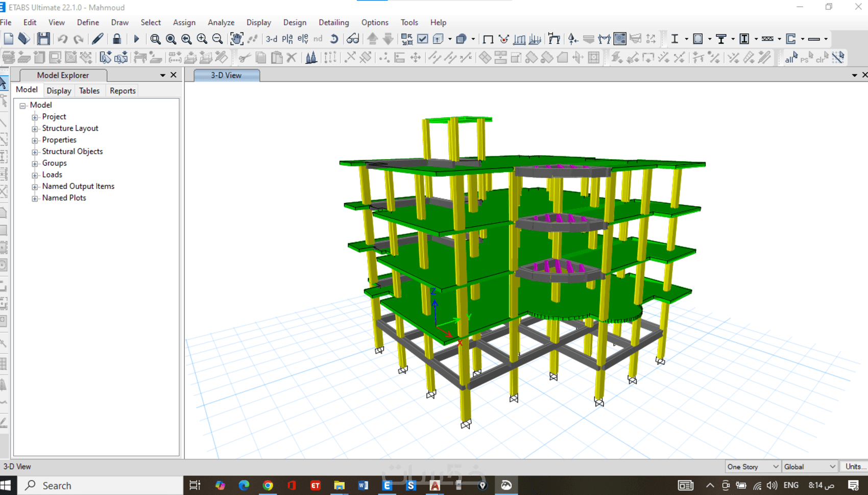This screenshot has height=495, width=868.
Task: Click the Save model floppy icon
Action: pyautogui.click(x=43, y=39)
